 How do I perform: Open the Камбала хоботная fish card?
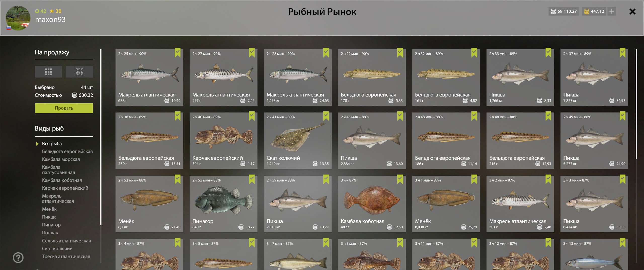point(372,204)
